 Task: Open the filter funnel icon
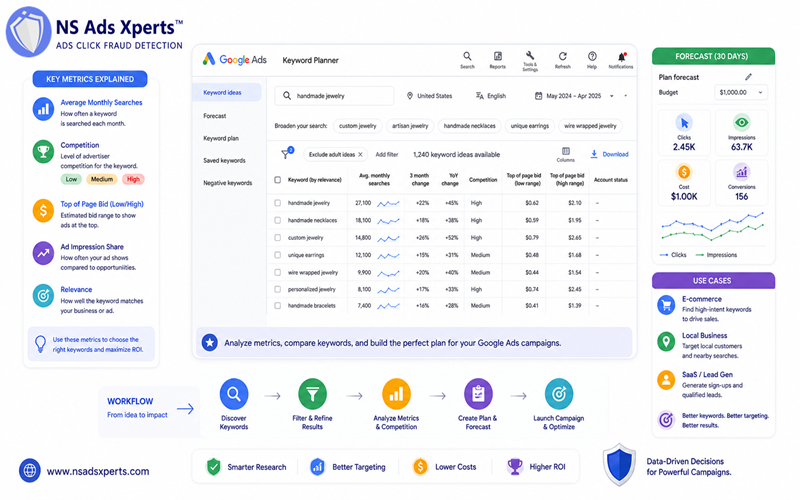[286, 154]
